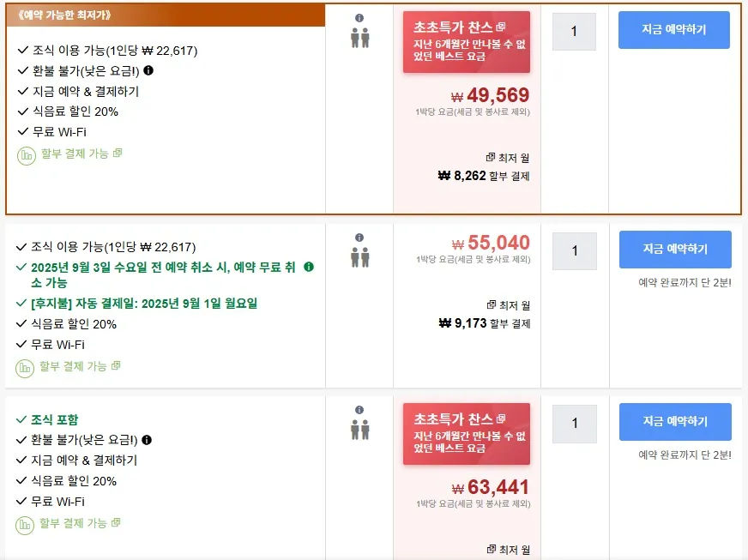Click info icon above guests in ₩49,569 row
The image size is (748, 560).
pyautogui.click(x=359, y=18)
